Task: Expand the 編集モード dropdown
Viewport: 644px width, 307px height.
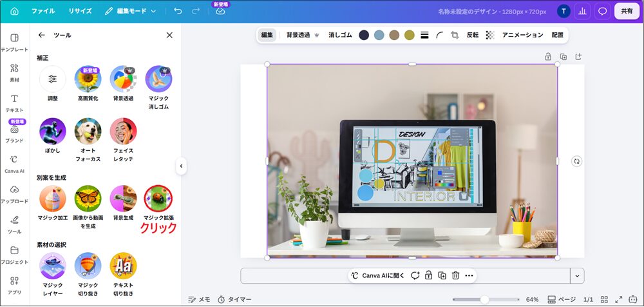Action: pos(130,11)
